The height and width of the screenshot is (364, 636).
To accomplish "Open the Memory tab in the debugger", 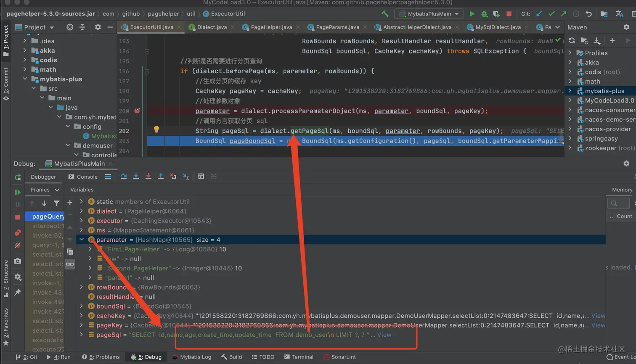I will click(x=622, y=190).
